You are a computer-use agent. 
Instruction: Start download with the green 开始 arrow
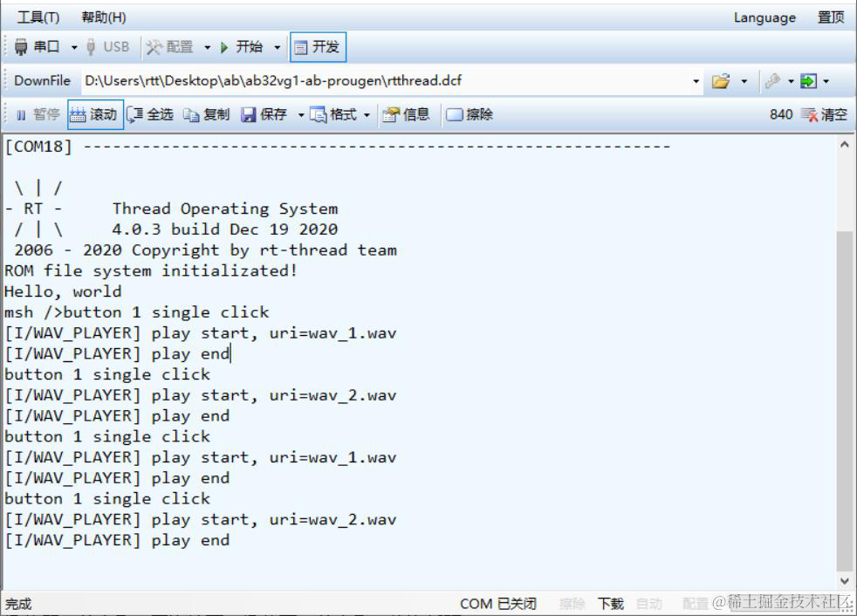(x=224, y=48)
